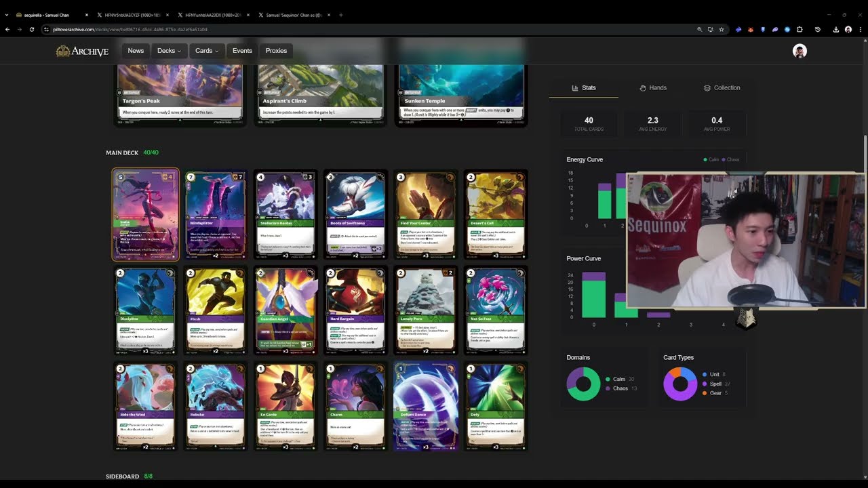This screenshot has height=488, width=868.
Task: Go back in browser history
Action: (x=7, y=30)
